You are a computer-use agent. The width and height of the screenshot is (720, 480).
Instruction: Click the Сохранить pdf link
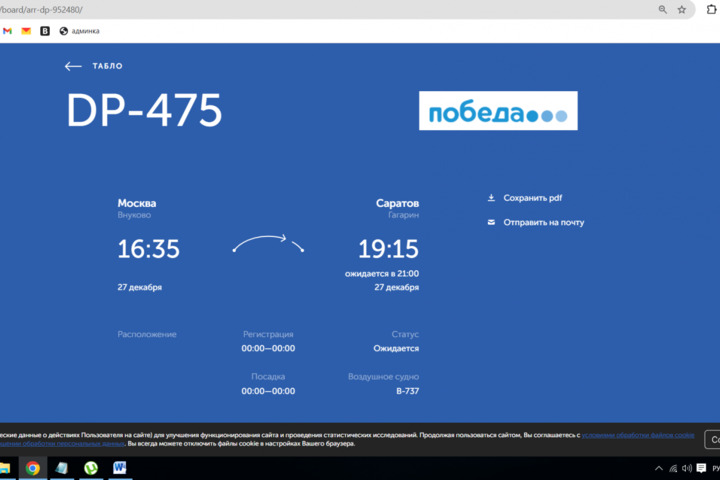point(532,198)
